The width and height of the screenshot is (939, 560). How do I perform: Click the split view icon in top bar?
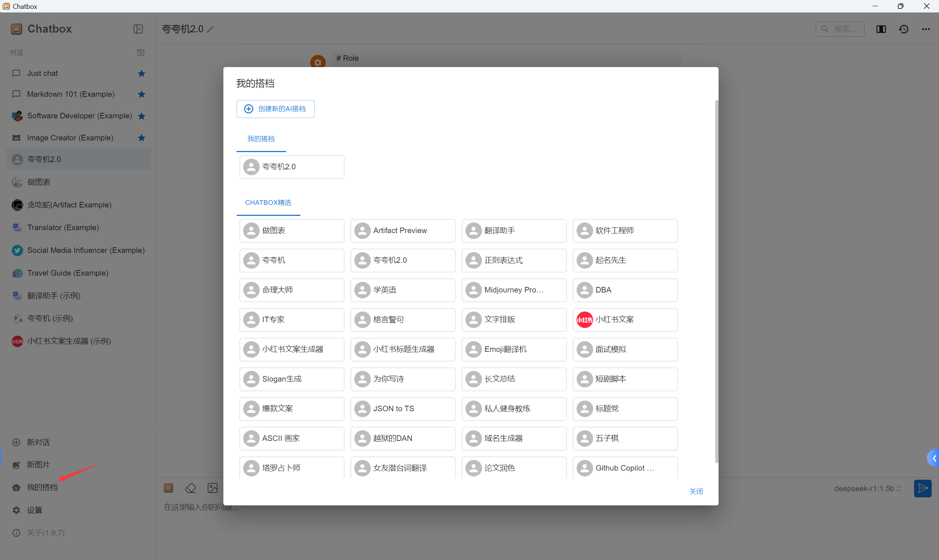[x=881, y=29]
